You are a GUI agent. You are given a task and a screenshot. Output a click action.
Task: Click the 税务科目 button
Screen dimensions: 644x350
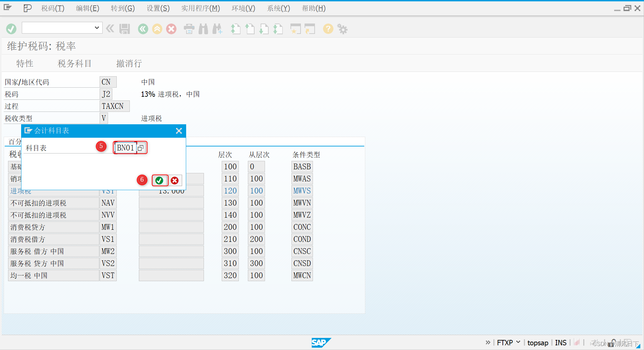click(x=74, y=63)
